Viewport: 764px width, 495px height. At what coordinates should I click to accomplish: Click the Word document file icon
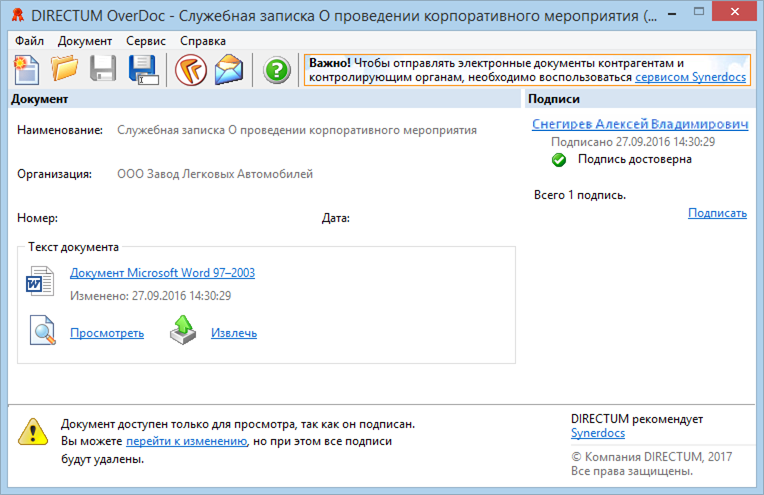[39, 281]
